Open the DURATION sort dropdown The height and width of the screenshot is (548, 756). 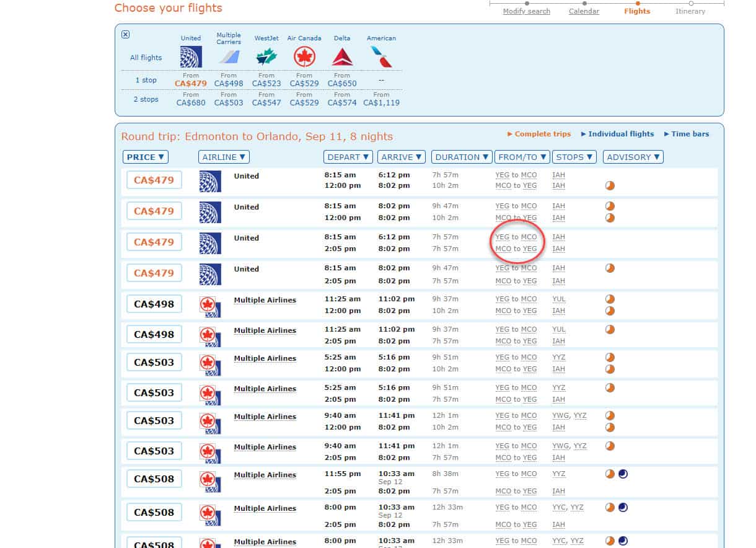(461, 157)
